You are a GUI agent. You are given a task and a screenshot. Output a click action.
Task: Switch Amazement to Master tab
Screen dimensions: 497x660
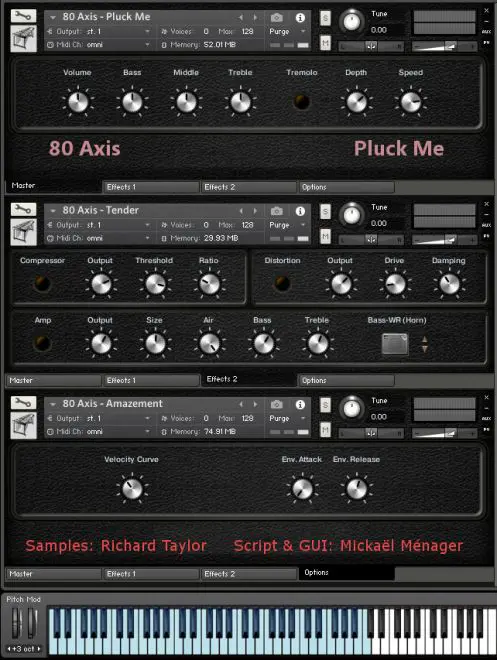53,574
